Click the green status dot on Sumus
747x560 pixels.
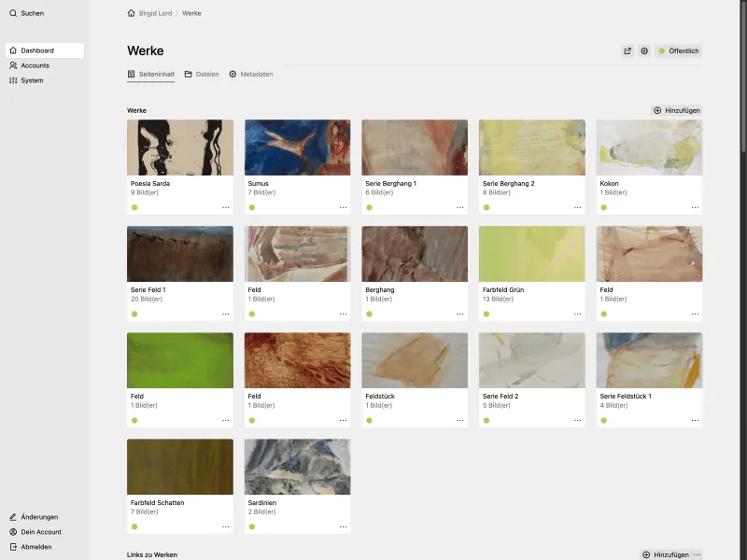coord(251,207)
